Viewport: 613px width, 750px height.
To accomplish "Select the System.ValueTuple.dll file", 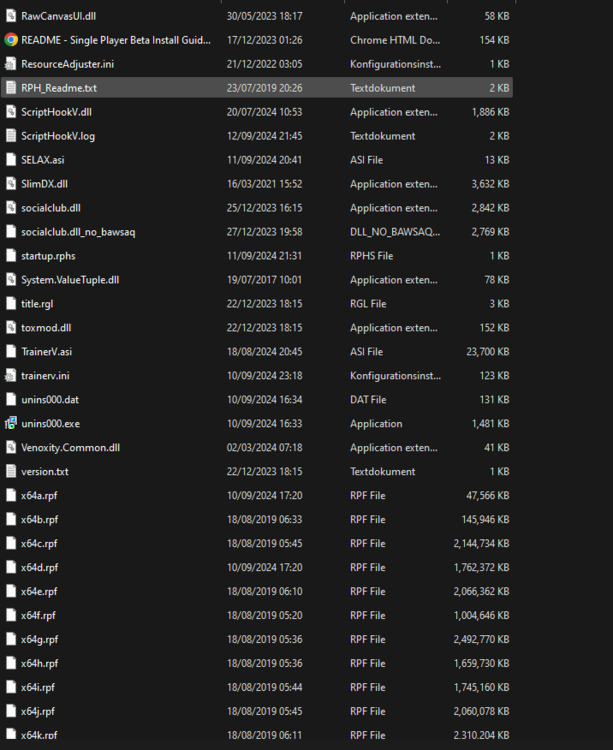I will (69, 280).
